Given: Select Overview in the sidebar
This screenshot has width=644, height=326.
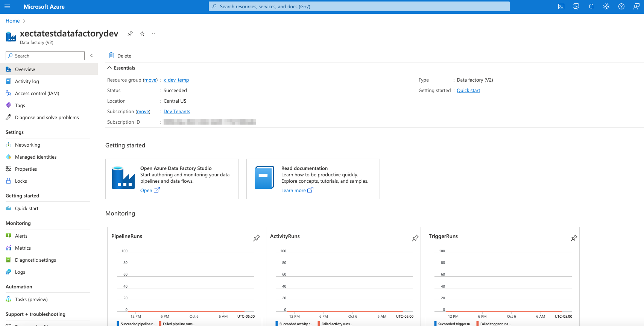Looking at the screenshot, I should pyautogui.click(x=49, y=69).
